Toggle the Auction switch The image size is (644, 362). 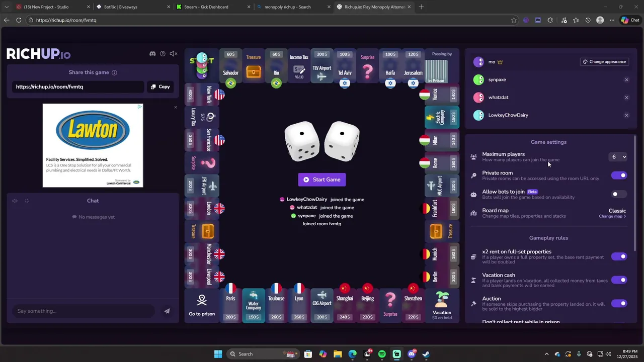click(x=619, y=303)
